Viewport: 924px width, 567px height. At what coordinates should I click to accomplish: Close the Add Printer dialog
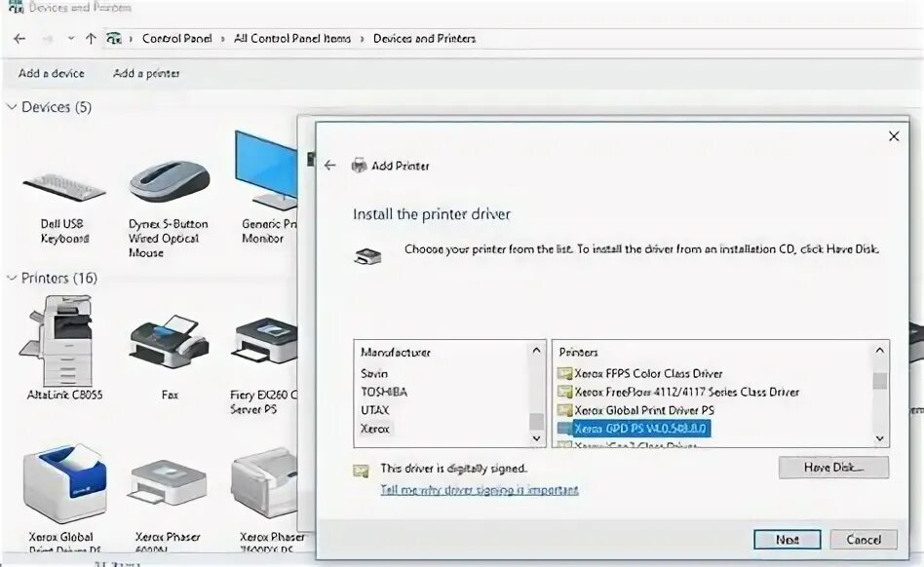894,136
